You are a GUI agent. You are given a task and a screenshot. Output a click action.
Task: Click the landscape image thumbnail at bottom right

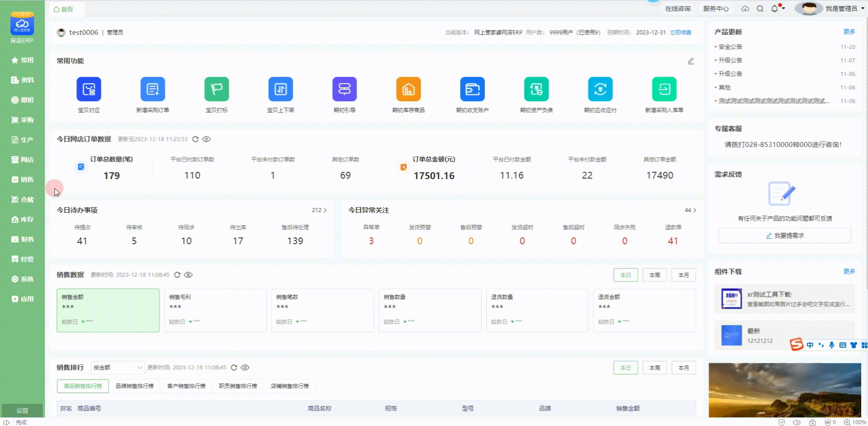pyautogui.click(x=785, y=390)
